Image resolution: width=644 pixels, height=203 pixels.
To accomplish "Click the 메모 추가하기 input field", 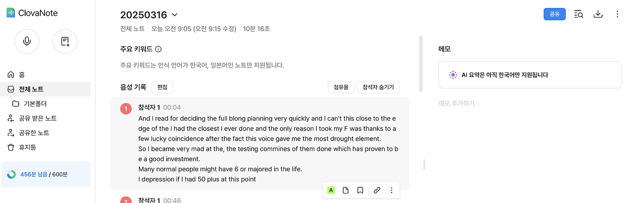I will (457, 104).
